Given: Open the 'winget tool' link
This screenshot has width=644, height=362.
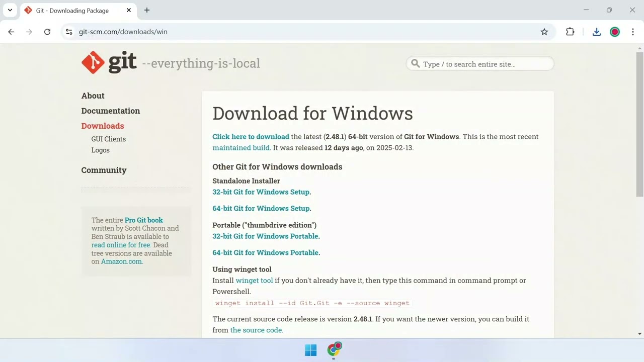Looking at the screenshot, I should (x=254, y=281).
